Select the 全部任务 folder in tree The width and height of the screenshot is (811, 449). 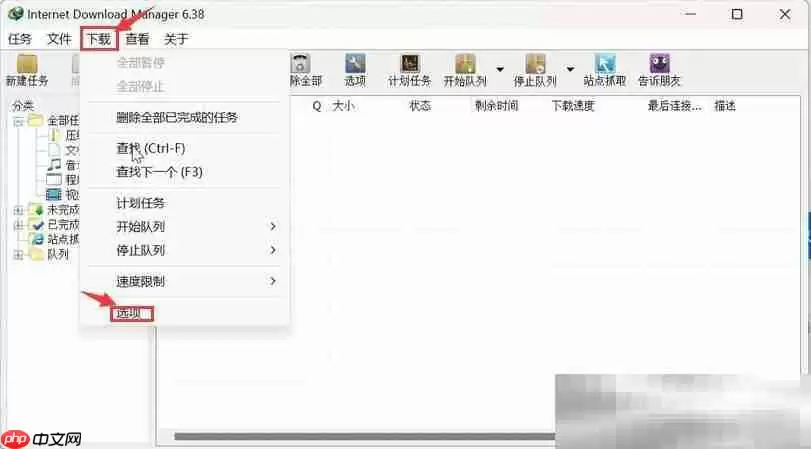(35, 121)
